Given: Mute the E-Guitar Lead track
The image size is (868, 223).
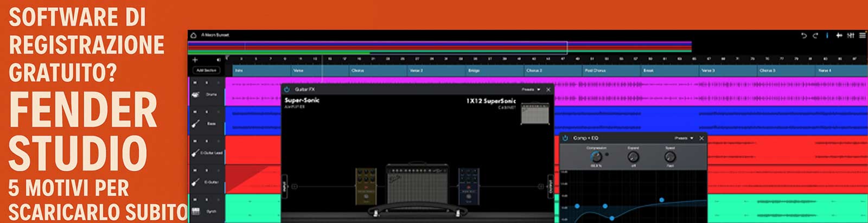Looking at the screenshot, I should pyautogui.click(x=195, y=141).
